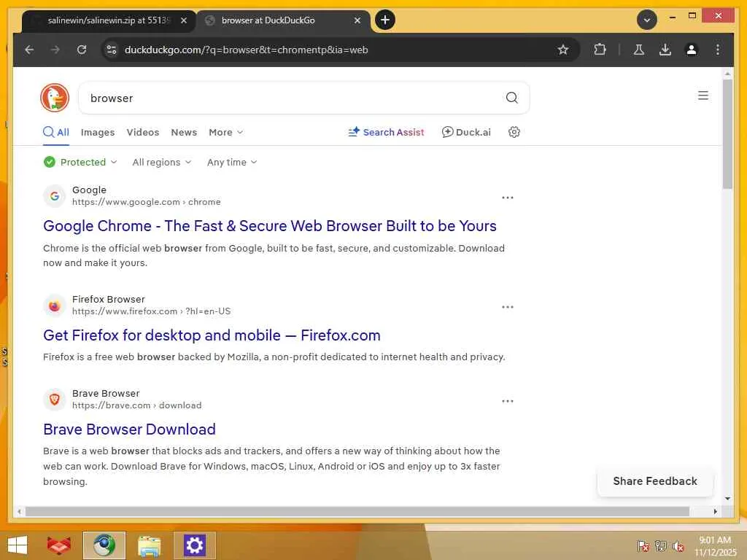The image size is (747, 560).
Task: Click the Google favicon in first result
Action: [54, 195]
